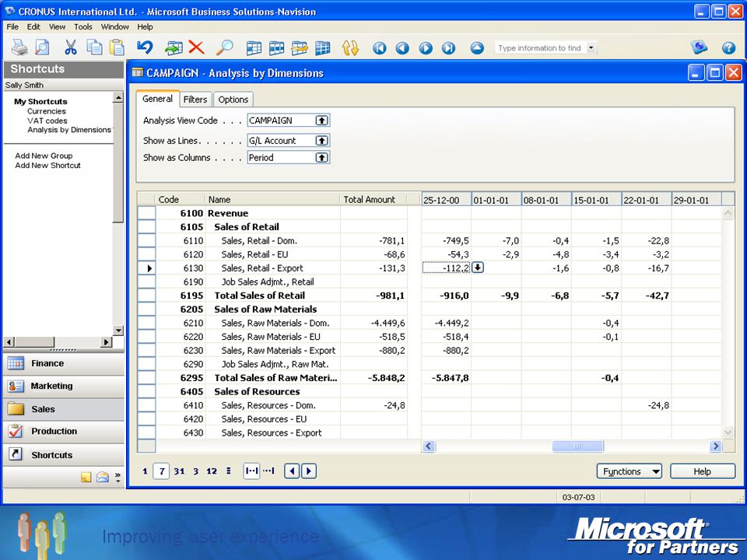
Task: Click the grid scroll right arrow
Action: point(715,446)
